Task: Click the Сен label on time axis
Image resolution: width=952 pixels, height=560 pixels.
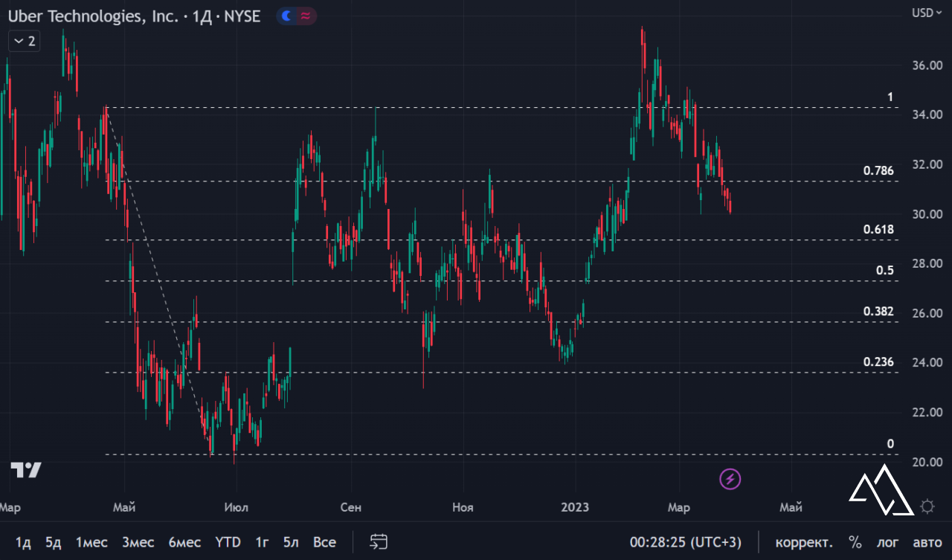Action: click(x=350, y=507)
